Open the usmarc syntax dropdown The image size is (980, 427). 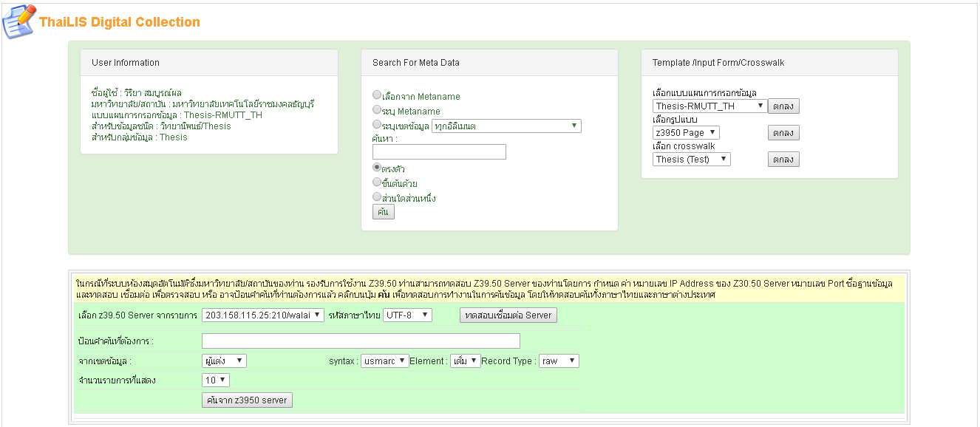coord(385,361)
